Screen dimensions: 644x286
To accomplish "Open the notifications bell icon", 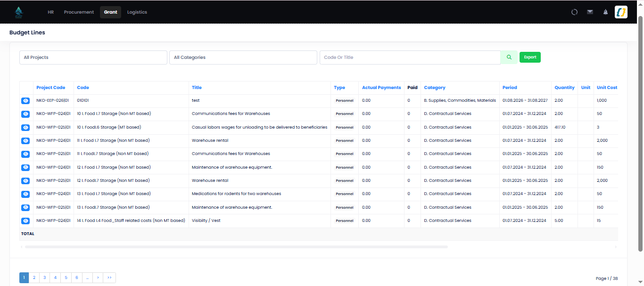I will coord(605,12).
